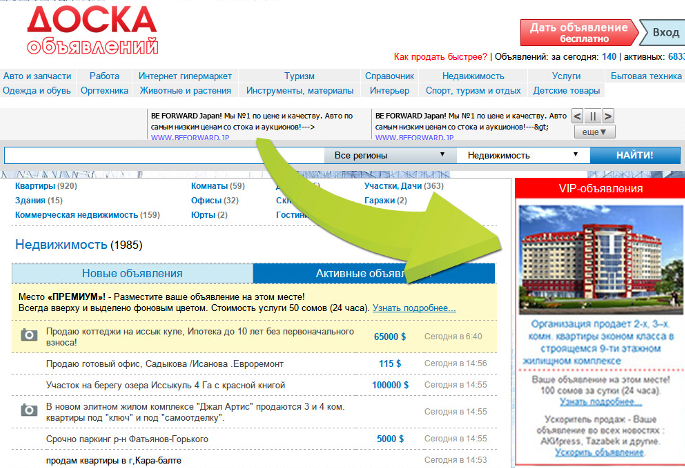This screenshot has height=468, width=685.
Task: Open the 'Квартиры' subcategory link
Action: (x=36, y=186)
